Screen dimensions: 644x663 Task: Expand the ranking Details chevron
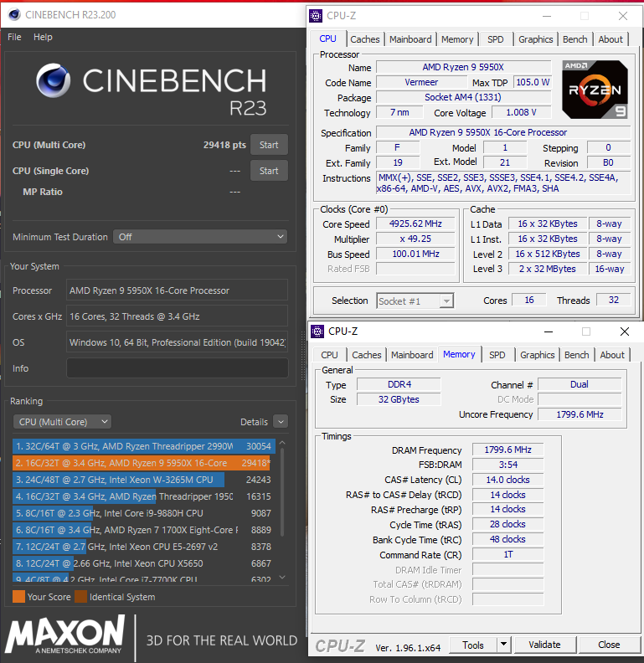281,422
